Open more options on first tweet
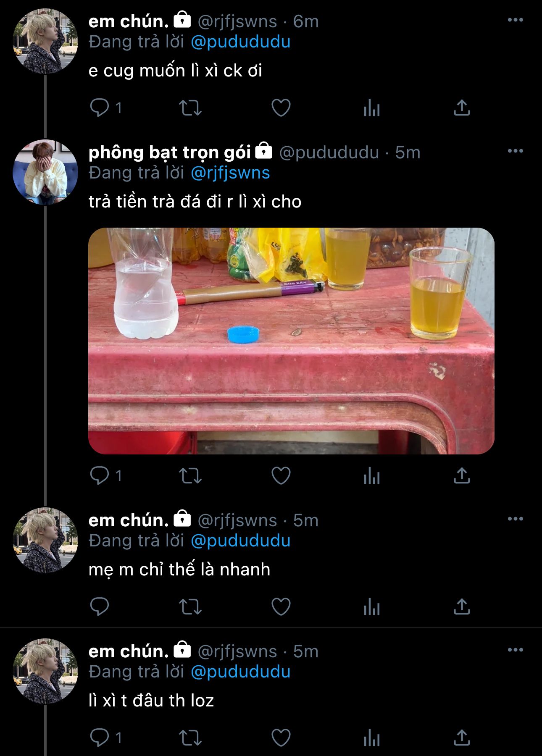This screenshot has width=542, height=756. (x=516, y=20)
